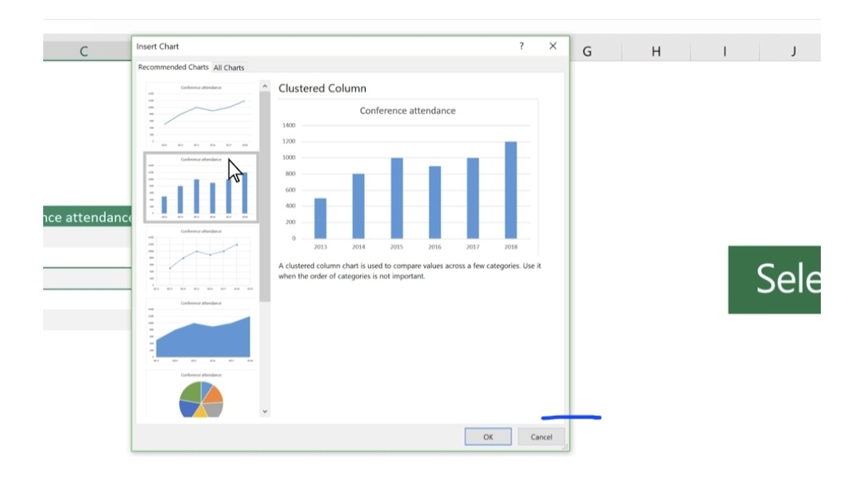Close the Insert Chart dialog
864x504 pixels.
tap(553, 46)
